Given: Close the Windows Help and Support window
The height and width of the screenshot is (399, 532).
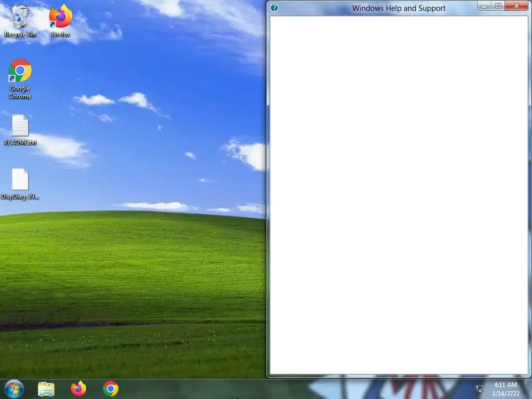Looking at the screenshot, I should point(516,6).
